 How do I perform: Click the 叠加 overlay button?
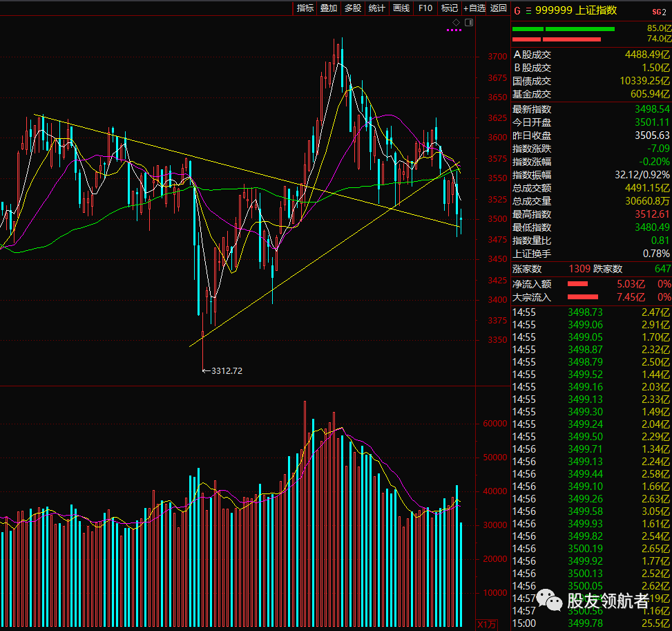pos(329,8)
